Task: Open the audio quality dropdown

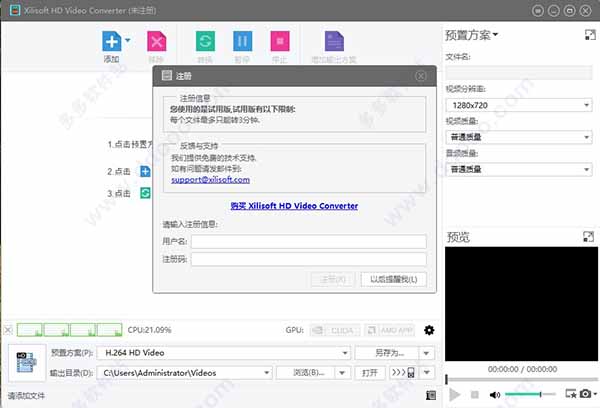Action: coord(518,169)
